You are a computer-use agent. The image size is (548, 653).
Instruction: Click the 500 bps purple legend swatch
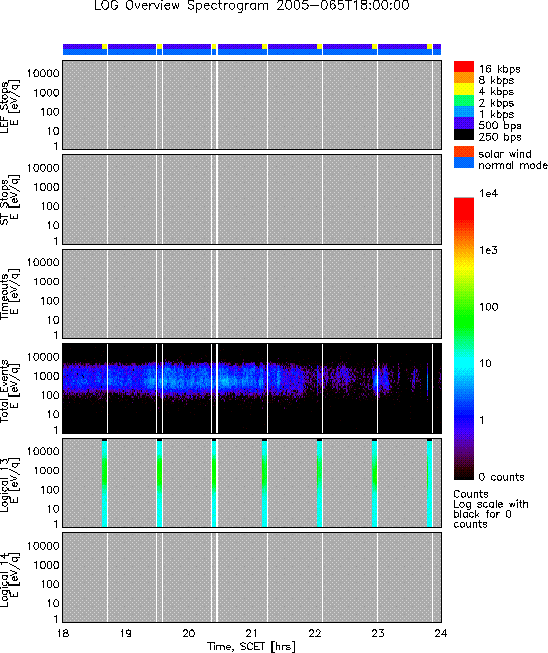[x=464, y=123]
